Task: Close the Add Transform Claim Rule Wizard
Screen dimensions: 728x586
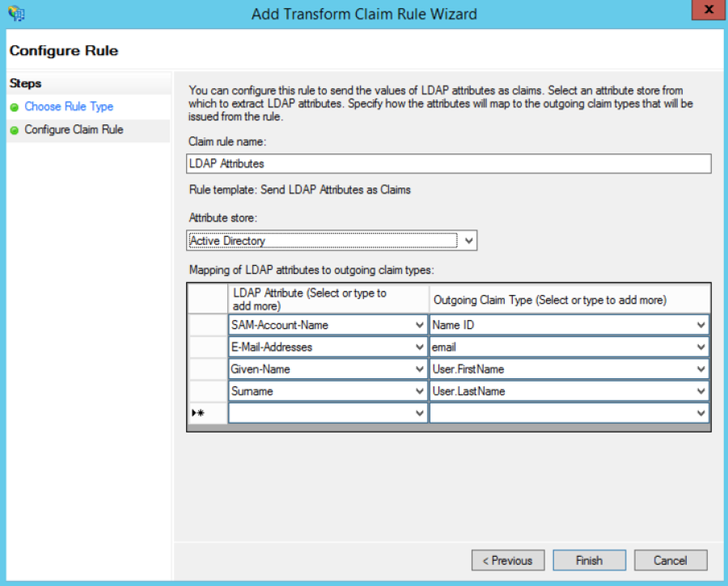Action: click(x=709, y=11)
